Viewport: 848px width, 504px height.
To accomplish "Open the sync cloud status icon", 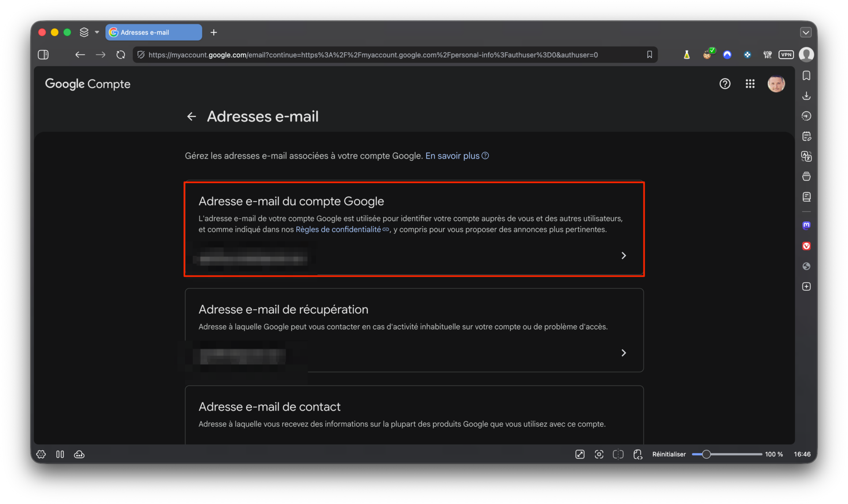I will (79, 454).
